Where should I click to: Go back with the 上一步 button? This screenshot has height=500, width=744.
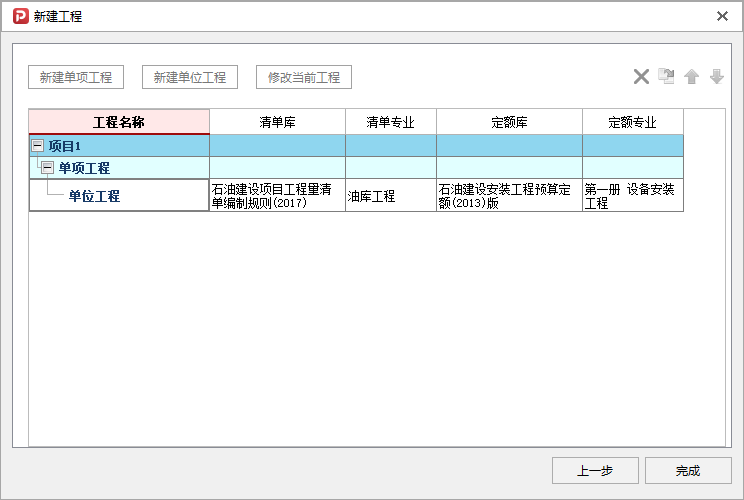point(595,471)
